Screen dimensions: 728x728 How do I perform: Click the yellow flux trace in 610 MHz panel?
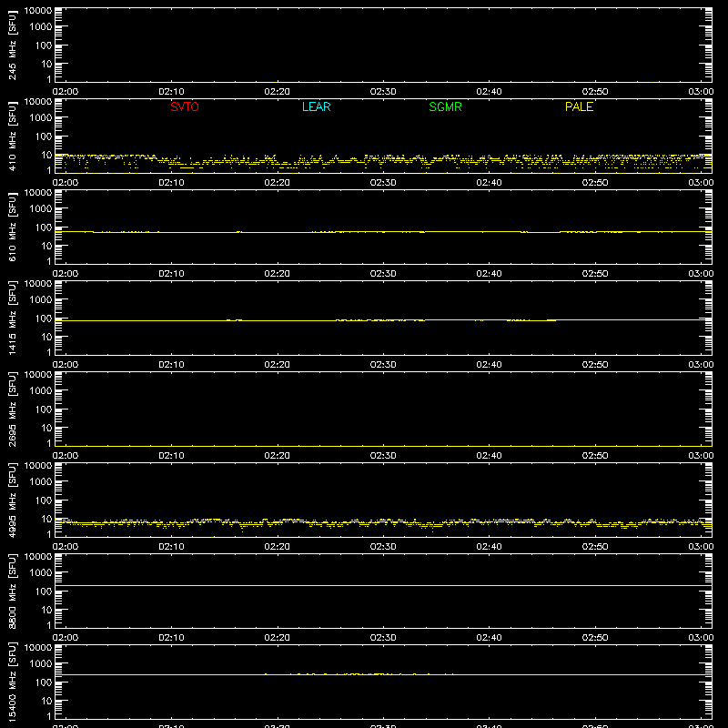click(x=383, y=232)
